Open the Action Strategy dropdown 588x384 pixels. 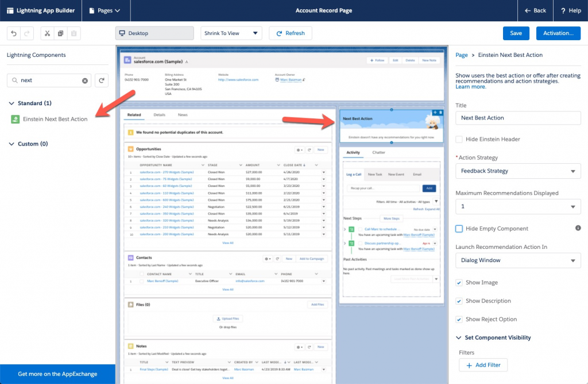[518, 171]
